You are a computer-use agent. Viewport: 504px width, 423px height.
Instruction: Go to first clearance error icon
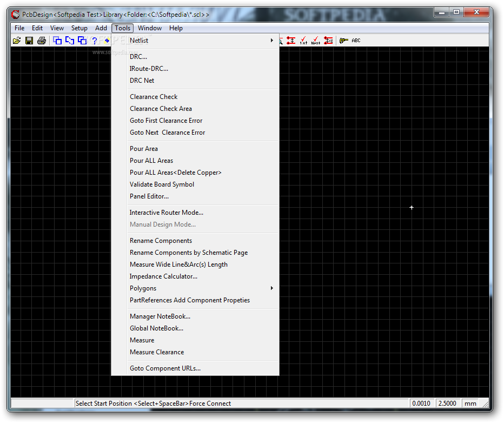pos(303,41)
